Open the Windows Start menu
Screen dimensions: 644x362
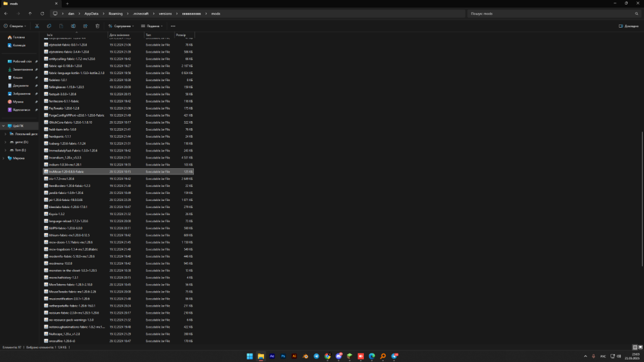pos(250,356)
